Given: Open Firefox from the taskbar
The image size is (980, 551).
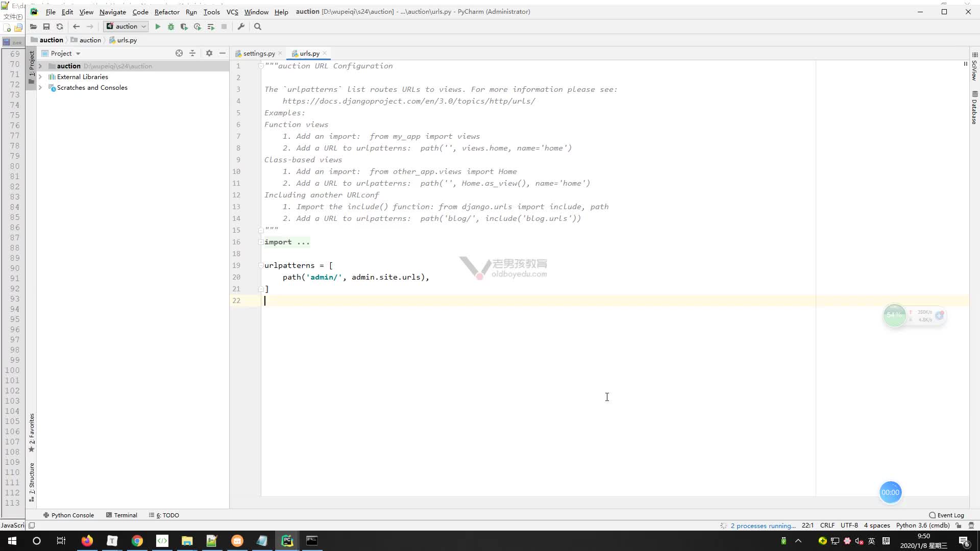Looking at the screenshot, I should click(x=87, y=541).
